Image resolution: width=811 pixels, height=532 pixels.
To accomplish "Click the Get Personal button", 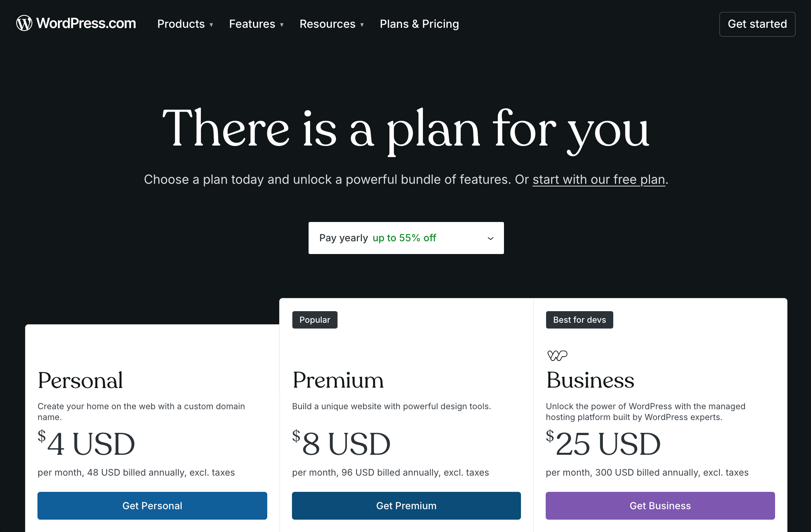I will (152, 505).
